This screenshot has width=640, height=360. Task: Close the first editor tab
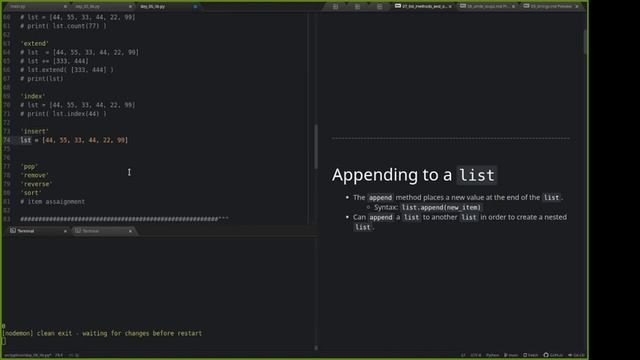65,7
